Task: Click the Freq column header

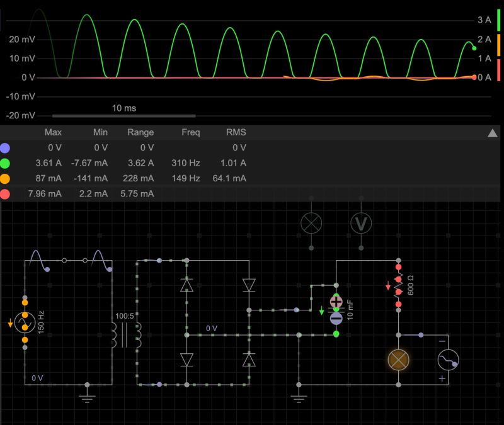Action: tap(191, 132)
